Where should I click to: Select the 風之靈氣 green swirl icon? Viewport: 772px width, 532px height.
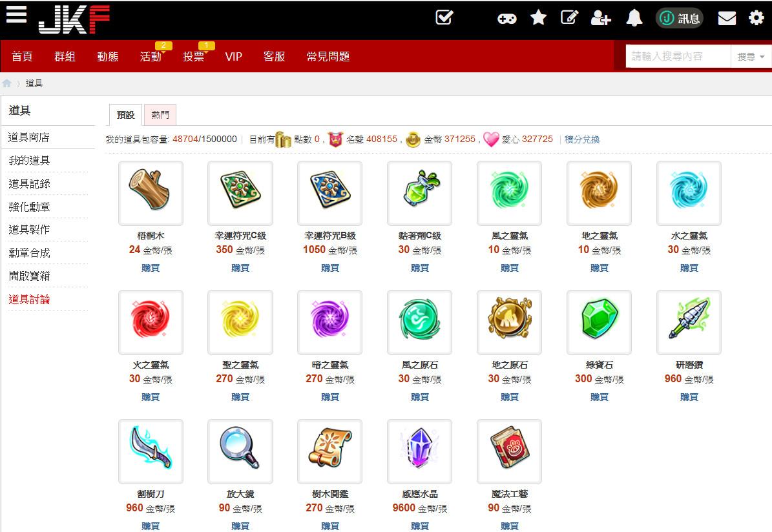pos(510,194)
